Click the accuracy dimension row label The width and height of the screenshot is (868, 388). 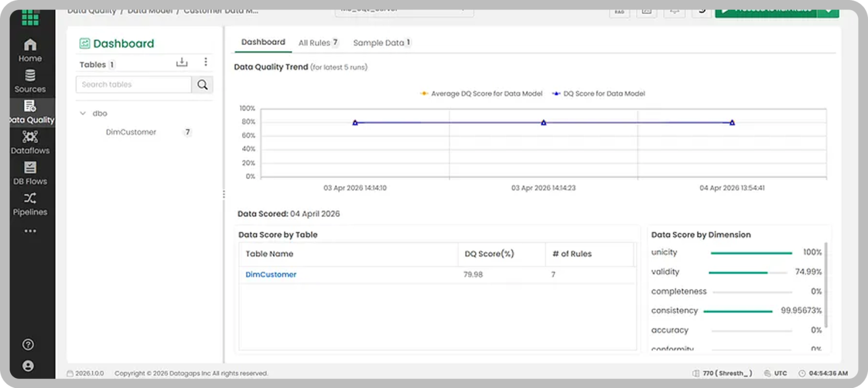point(670,330)
